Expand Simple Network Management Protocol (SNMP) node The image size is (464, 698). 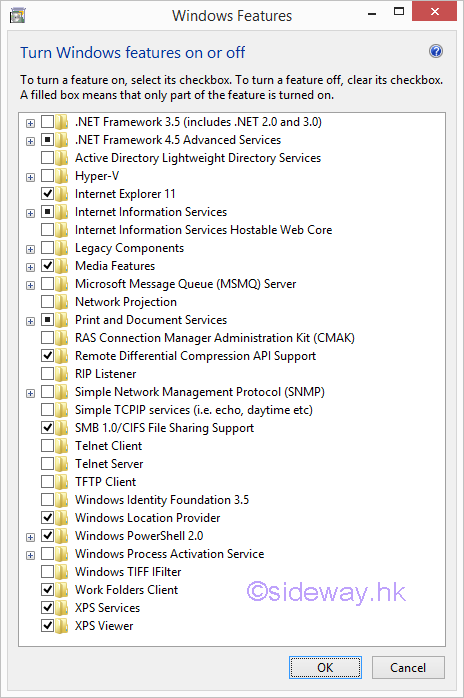(30, 394)
